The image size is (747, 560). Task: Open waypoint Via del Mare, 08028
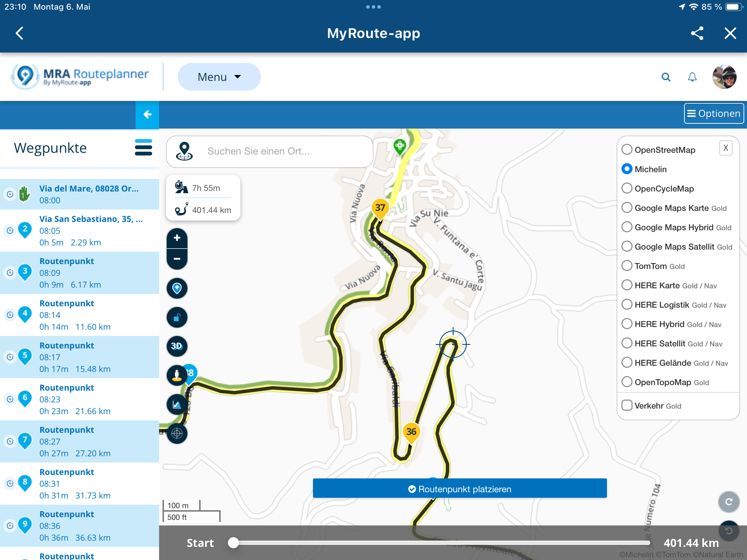click(80, 194)
